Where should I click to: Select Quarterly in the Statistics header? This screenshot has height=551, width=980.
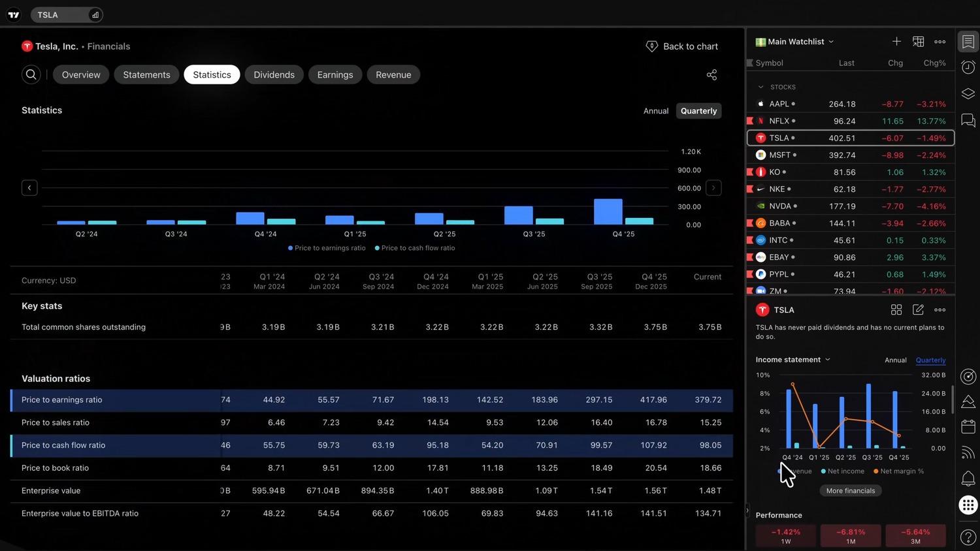click(698, 111)
